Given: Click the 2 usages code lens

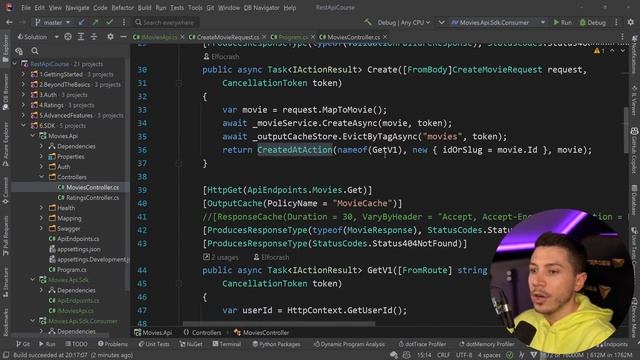Looking at the screenshot, I should 221,257.
